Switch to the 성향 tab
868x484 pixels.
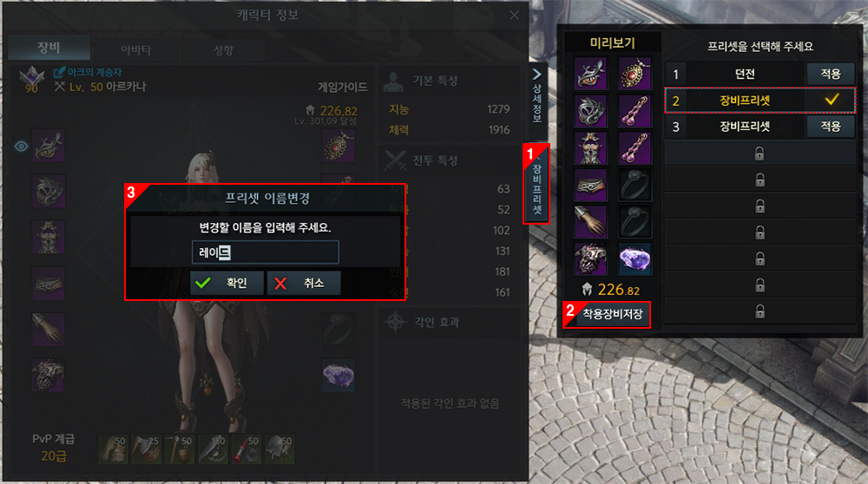coord(223,49)
